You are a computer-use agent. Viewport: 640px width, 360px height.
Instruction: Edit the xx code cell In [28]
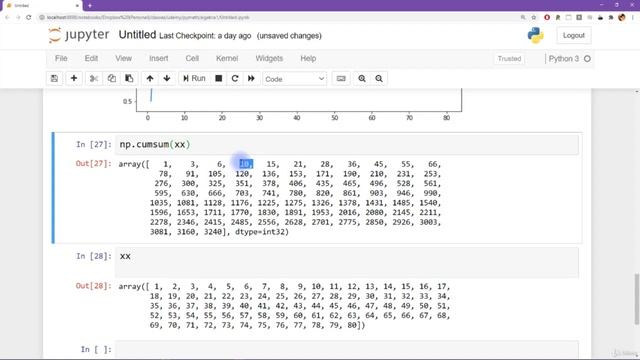point(347,262)
